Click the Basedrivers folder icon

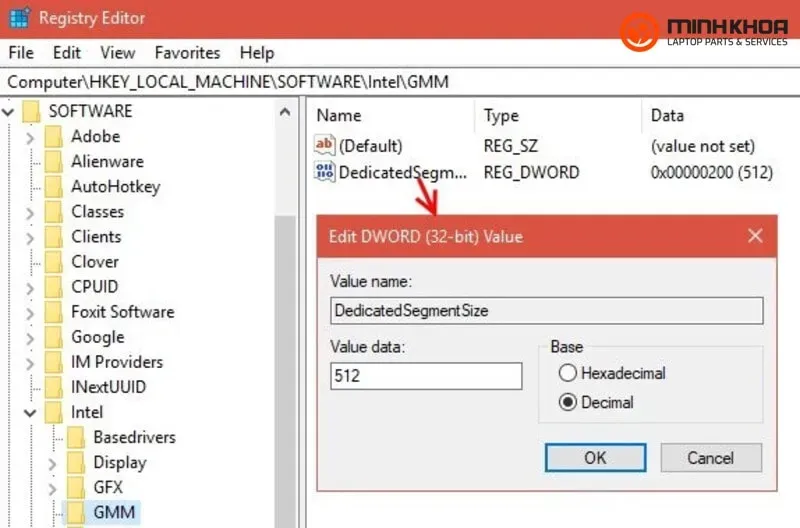tap(76, 438)
